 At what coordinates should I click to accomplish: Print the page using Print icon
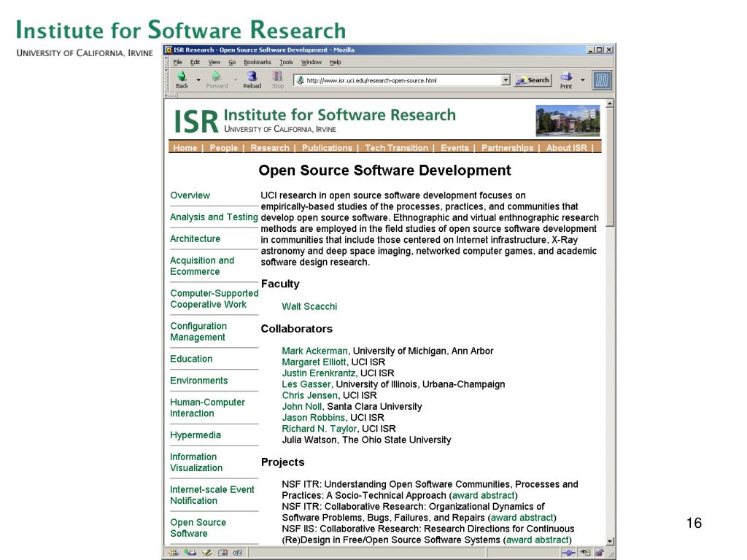566,79
